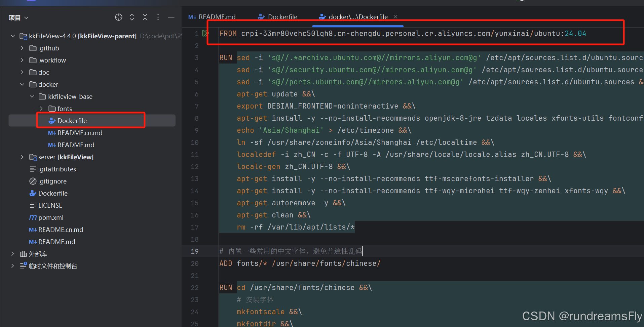Run the Dockerfile using the green play icon
Image resolution: width=644 pixels, height=327 pixels.
[205, 33]
